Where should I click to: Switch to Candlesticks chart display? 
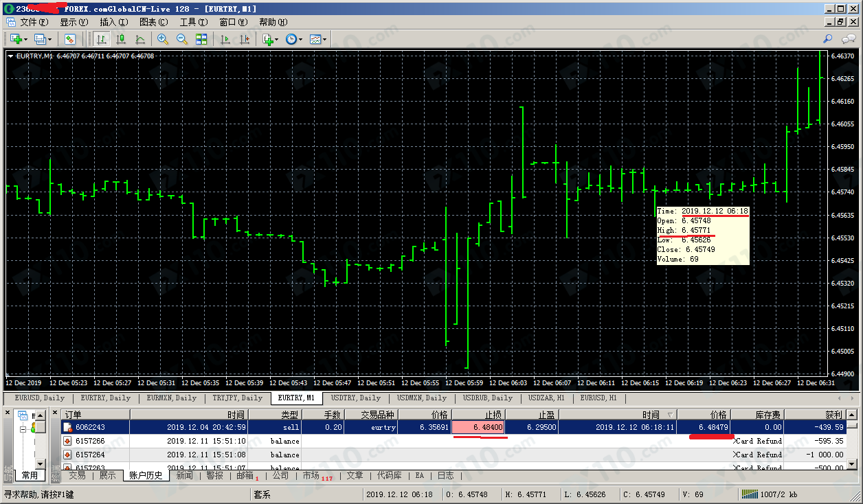121,39
